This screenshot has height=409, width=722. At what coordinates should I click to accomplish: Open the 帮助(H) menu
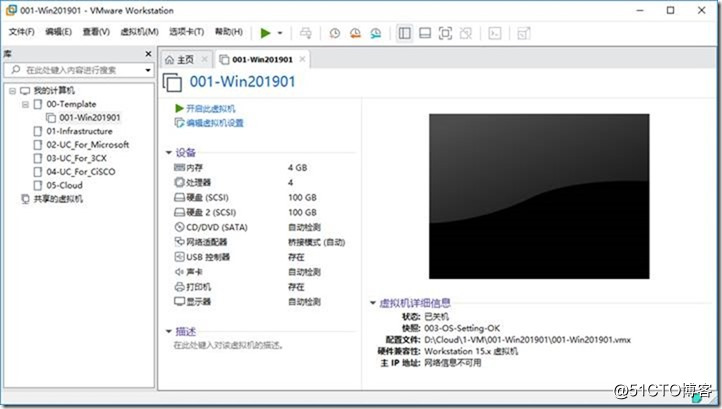pyautogui.click(x=229, y=32)
